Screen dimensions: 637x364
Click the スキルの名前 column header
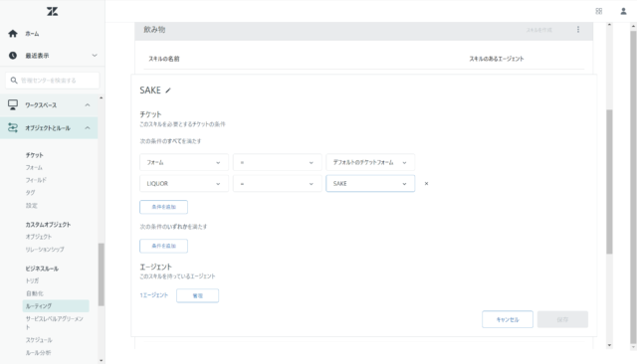pos(163,59)
